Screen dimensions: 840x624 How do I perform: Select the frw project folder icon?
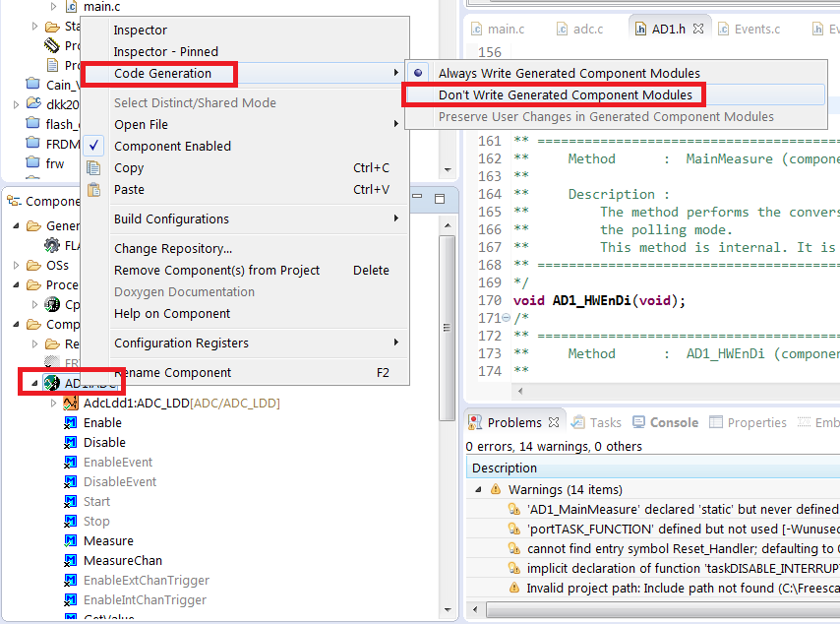click(32, 162)
